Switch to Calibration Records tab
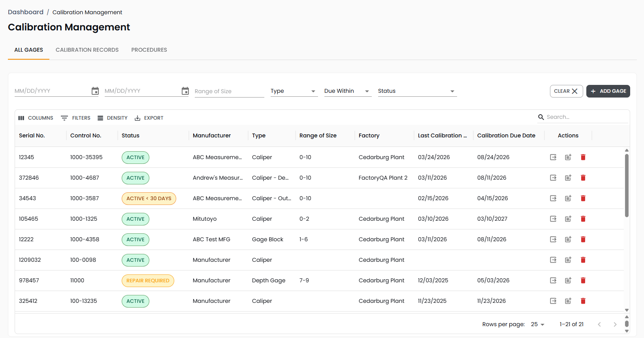644x338 pixels. 87,50
